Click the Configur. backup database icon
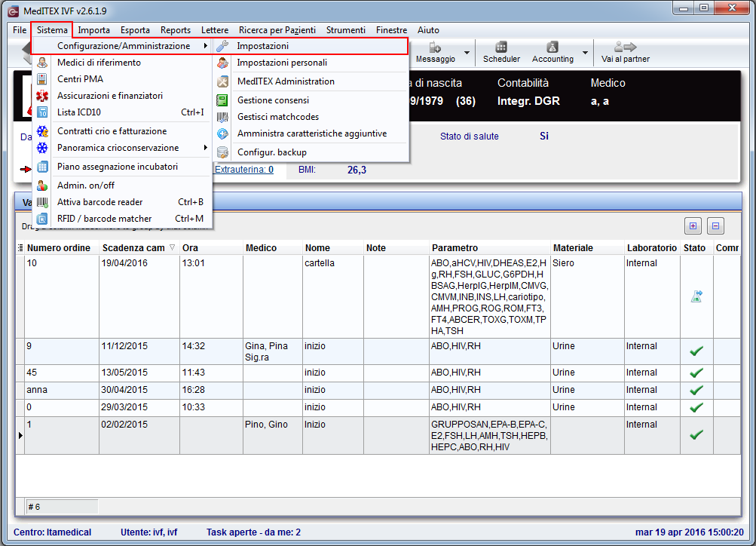 [x=222, y=152]
